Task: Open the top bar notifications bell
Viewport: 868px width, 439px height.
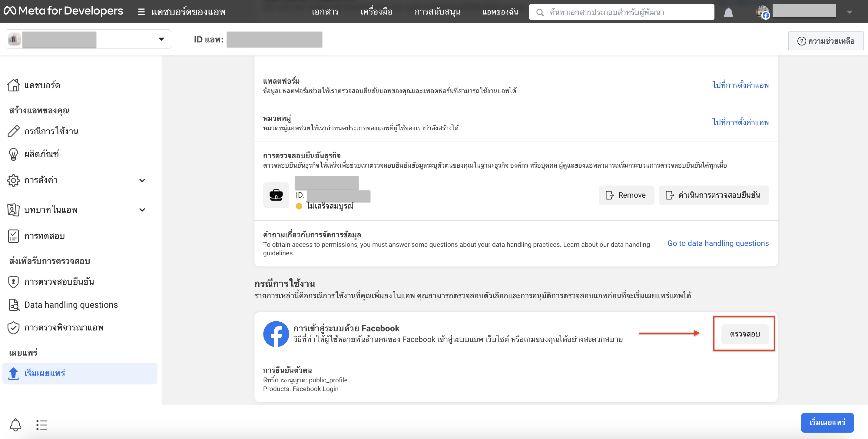Action: (728, 12)
